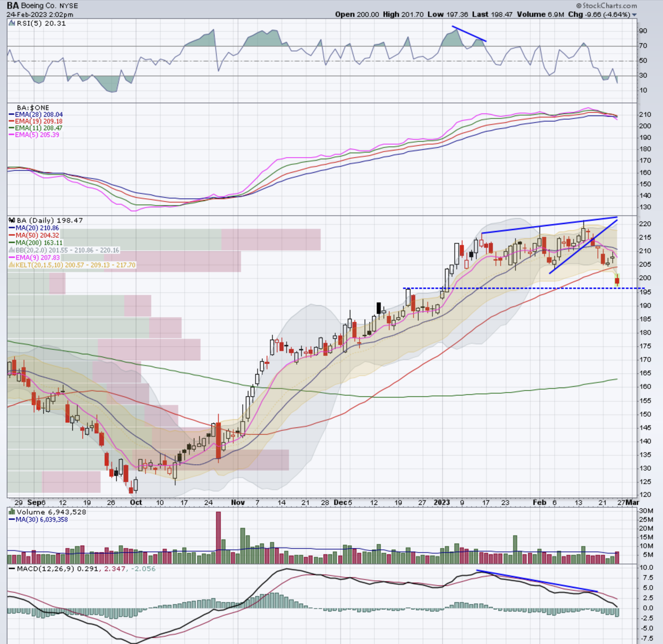Click the 'MA(30) 6,039,358' volume average label
Image resolution: width=663 pixels, height=644 pixels.
(x=38, y=519)
